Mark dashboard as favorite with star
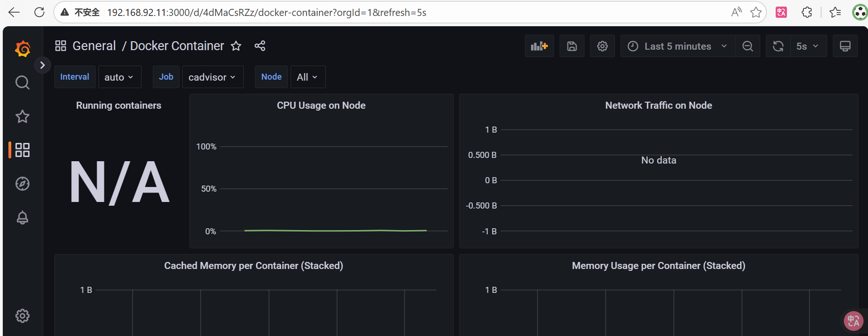Viewport: 868px width, 336px height. tap(236, 46)
